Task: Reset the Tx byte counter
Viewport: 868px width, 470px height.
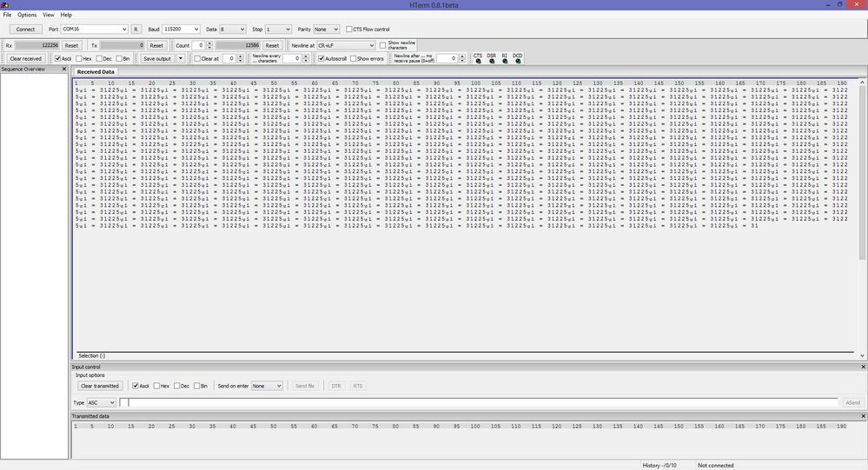Action: click(x=156, y=45)
